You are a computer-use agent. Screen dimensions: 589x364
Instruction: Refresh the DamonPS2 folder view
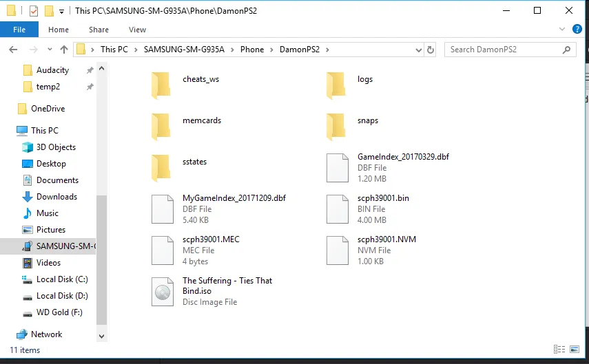[431, 50]
